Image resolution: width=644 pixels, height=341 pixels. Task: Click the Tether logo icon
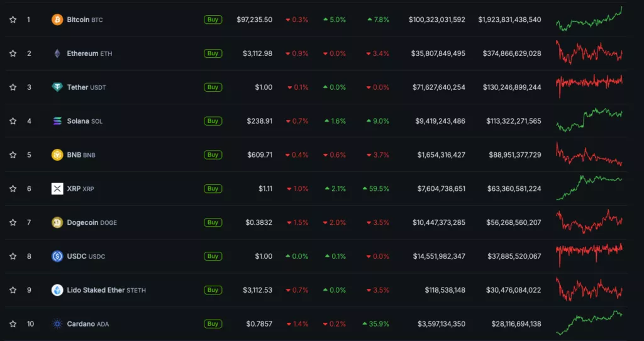[x=57, y=87]
